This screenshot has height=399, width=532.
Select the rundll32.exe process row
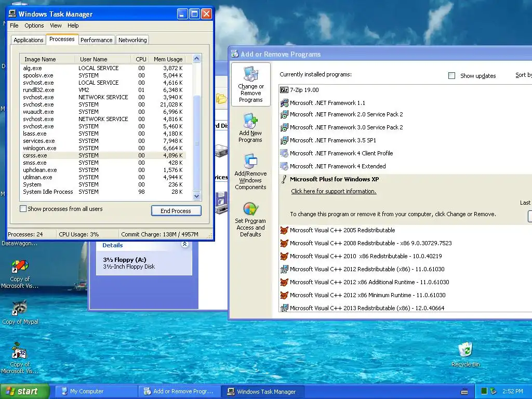103,90
